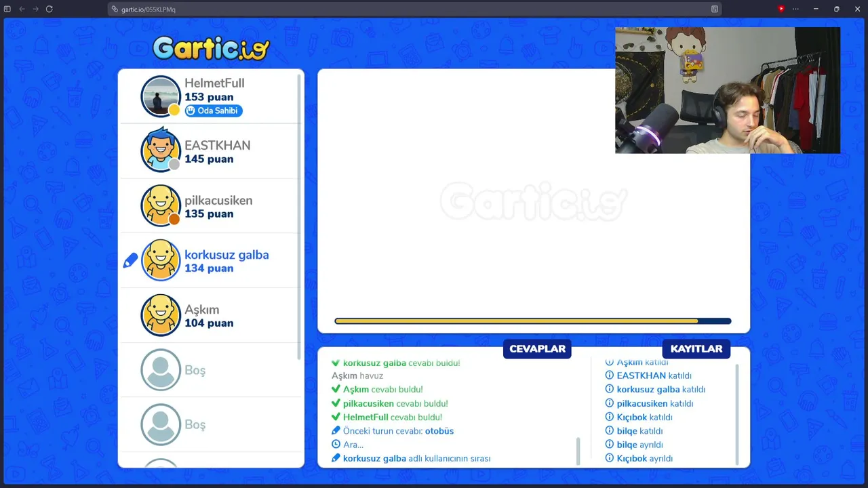Viewport: 868px width, 488px height.
Task: Click the reader icon in the address bar
Action: coord(715,9)
